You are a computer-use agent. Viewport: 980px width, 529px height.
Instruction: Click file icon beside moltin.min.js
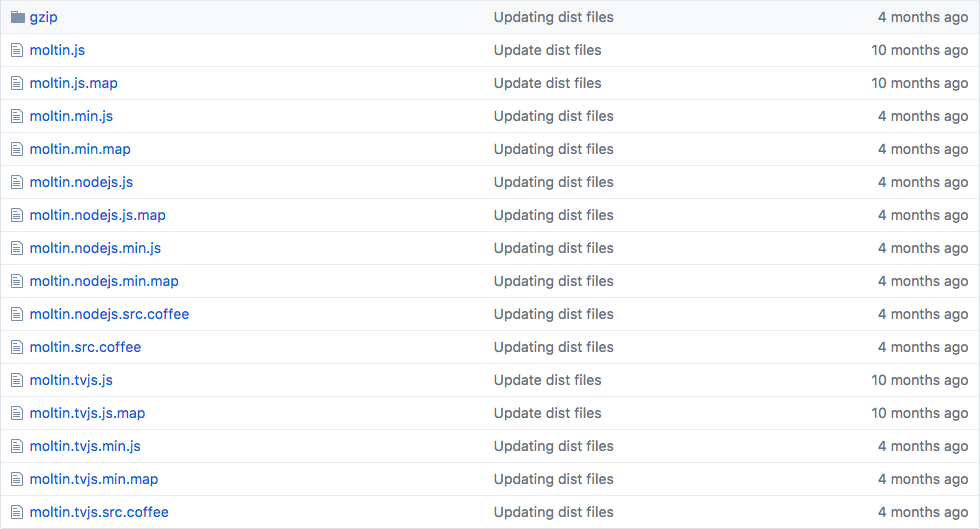pyautogui.click(x=17, y=116)
